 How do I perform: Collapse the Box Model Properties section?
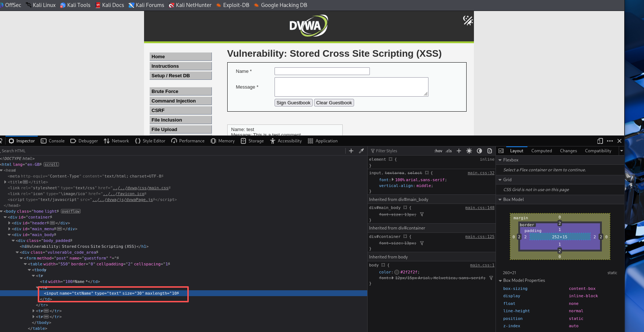coord(500,280)
